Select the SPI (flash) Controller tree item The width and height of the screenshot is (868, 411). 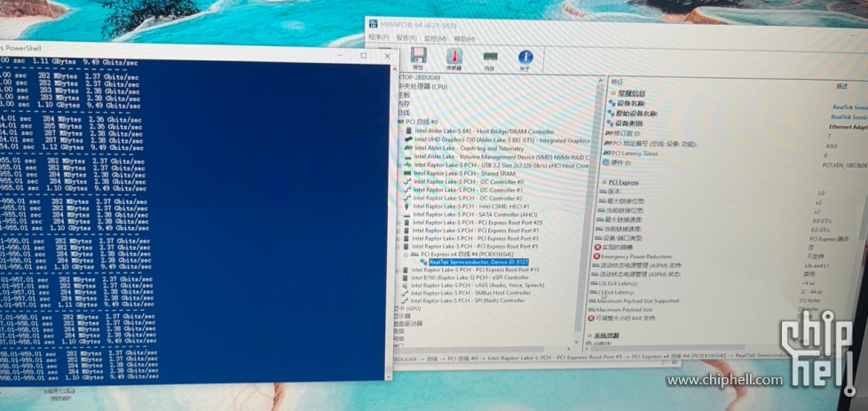(467, 301)
